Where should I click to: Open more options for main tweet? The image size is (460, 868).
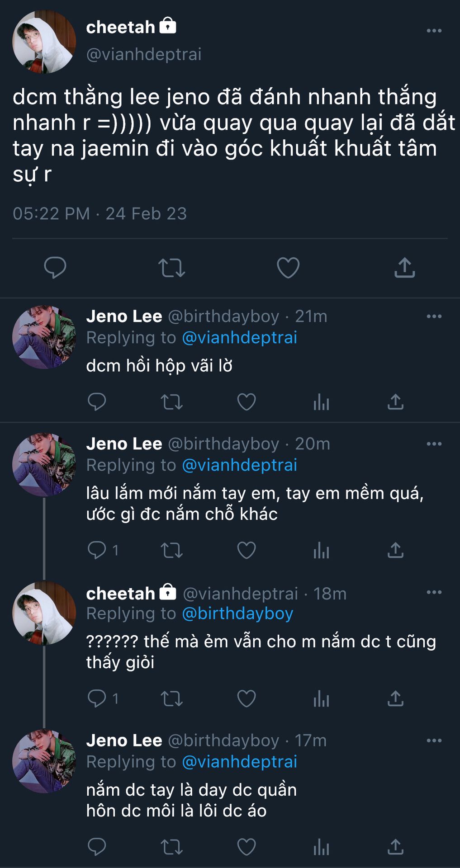pos(434,31)
